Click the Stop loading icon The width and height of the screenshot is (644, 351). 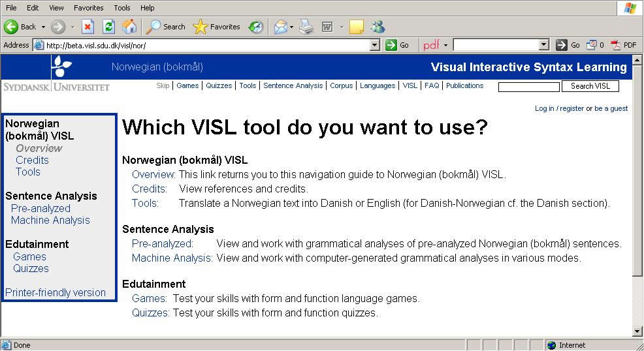(88, 27)
